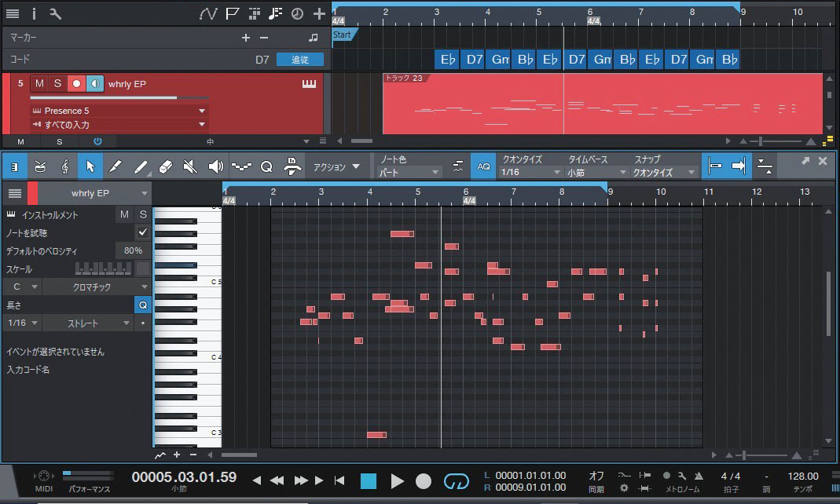The image size is (840, 504).
Task: Click the whrly EP track volume slider
Action: 119,98
